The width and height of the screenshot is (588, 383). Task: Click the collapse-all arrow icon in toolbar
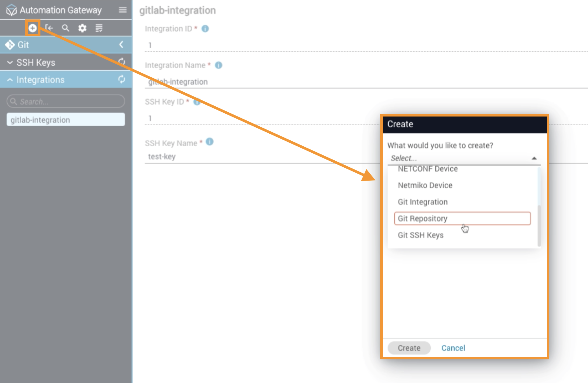49,28
